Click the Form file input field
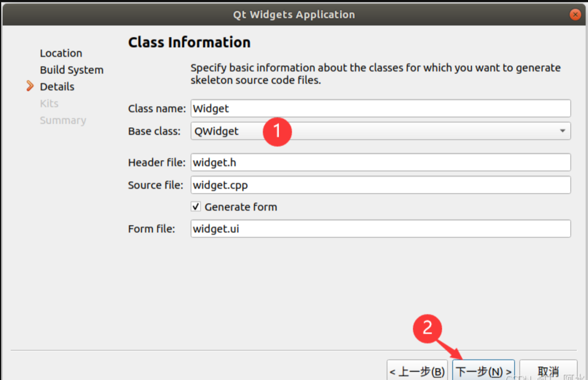Screen dimensions: 588x380 (x=381, y=228)
